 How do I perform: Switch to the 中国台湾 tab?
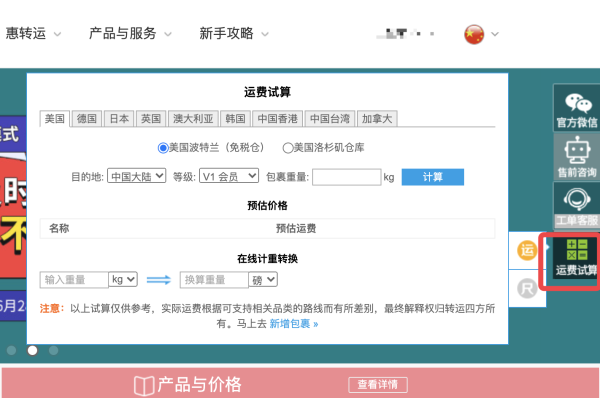(x=330, y=119)
